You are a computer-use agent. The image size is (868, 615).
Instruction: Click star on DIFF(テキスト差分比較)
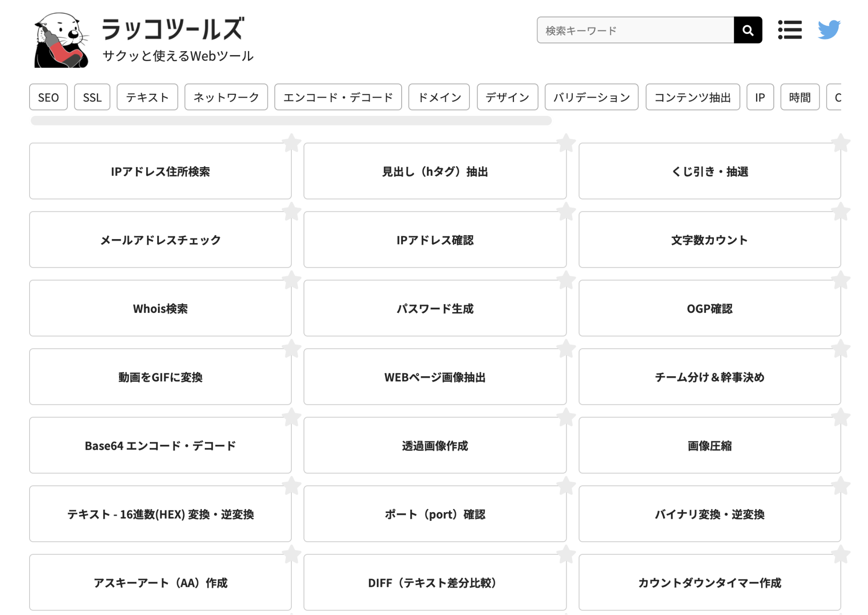566,554
